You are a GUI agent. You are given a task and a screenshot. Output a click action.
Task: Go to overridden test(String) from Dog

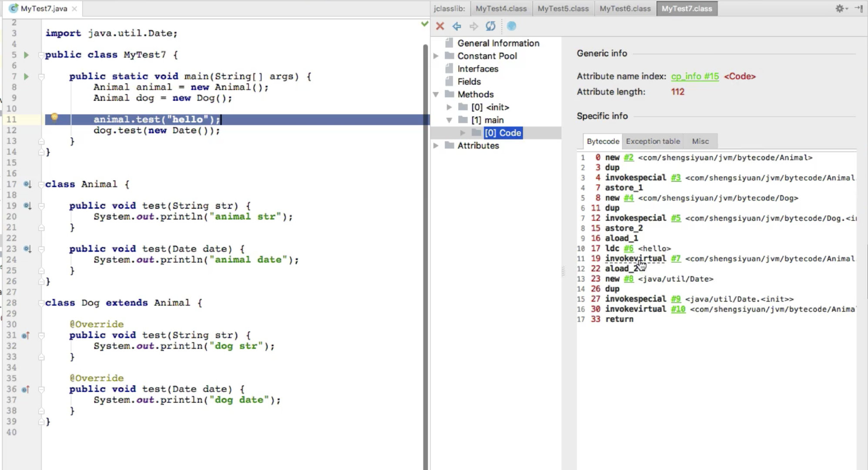(26, 335)
